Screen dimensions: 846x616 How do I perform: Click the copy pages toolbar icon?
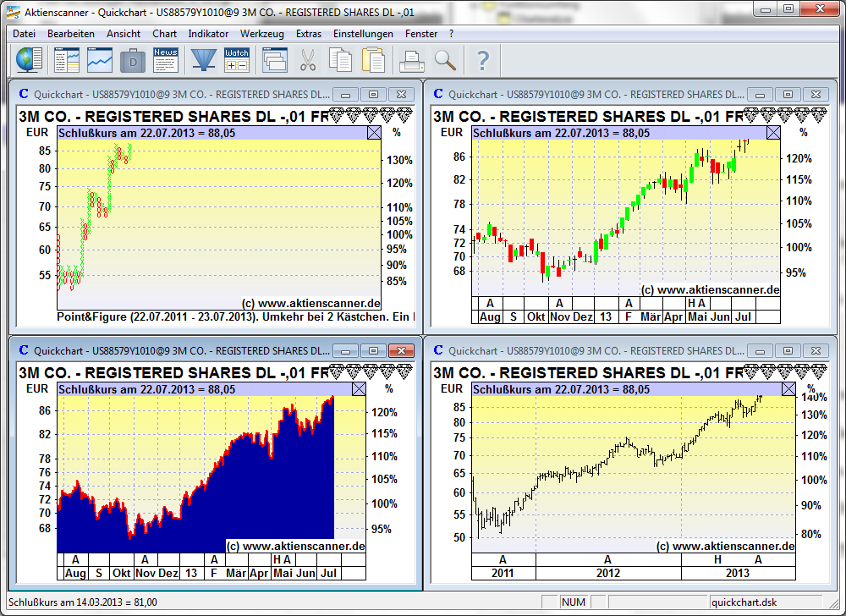point(340,60)
